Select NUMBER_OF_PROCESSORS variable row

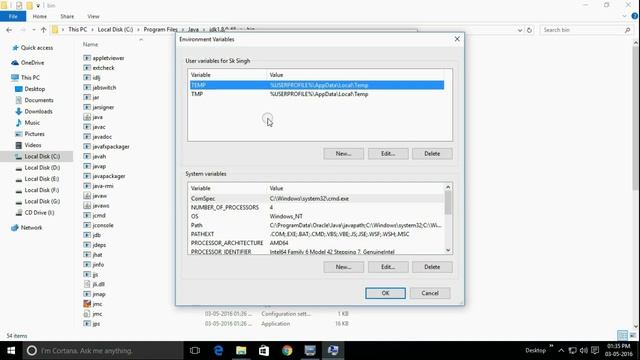click(x=317, y=207)
